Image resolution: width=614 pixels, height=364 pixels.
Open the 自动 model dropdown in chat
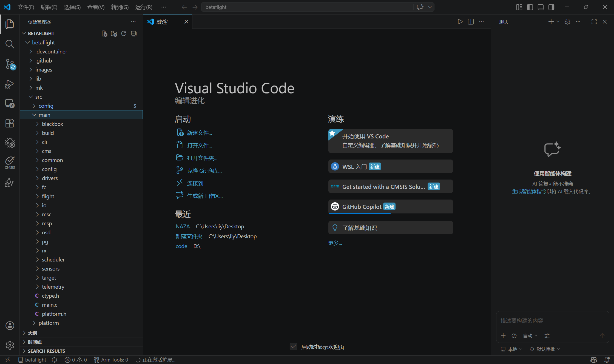tap(530, 336)
